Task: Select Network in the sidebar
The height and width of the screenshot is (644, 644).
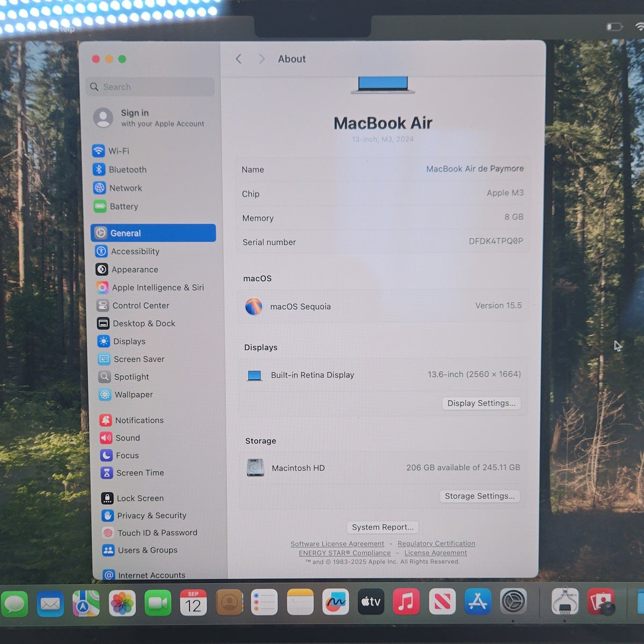Action: click(118, 188)
